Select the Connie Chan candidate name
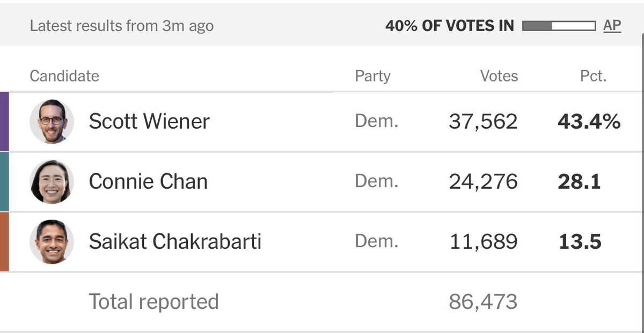 [148, 182]
